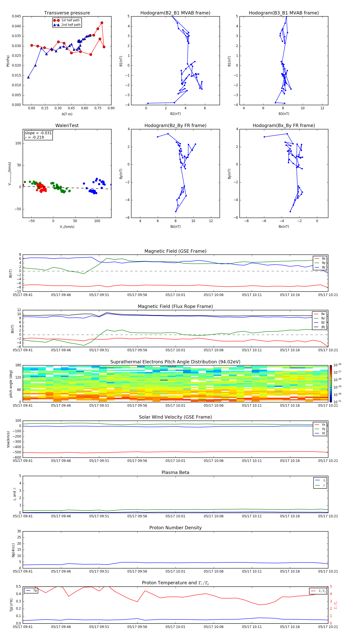
Task: Click the "Hodogram(Bz_By FR frame)" title
Action: coord(175,125)
